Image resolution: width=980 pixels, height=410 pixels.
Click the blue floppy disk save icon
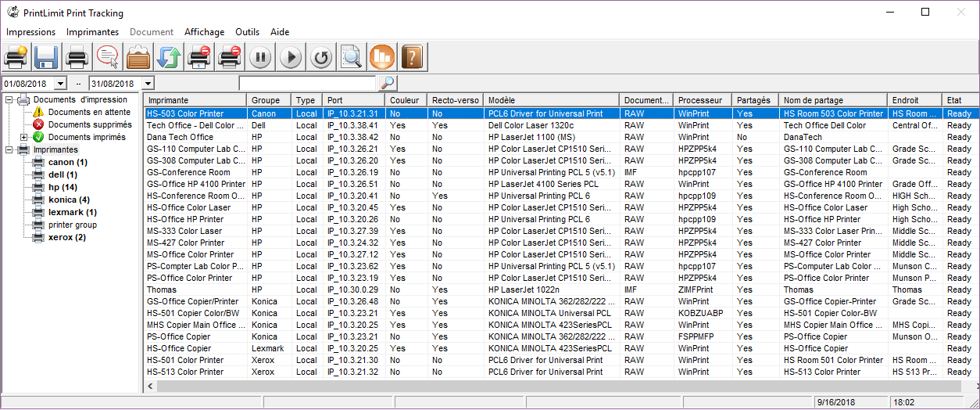pyautogui.click(x=46, y=57)
